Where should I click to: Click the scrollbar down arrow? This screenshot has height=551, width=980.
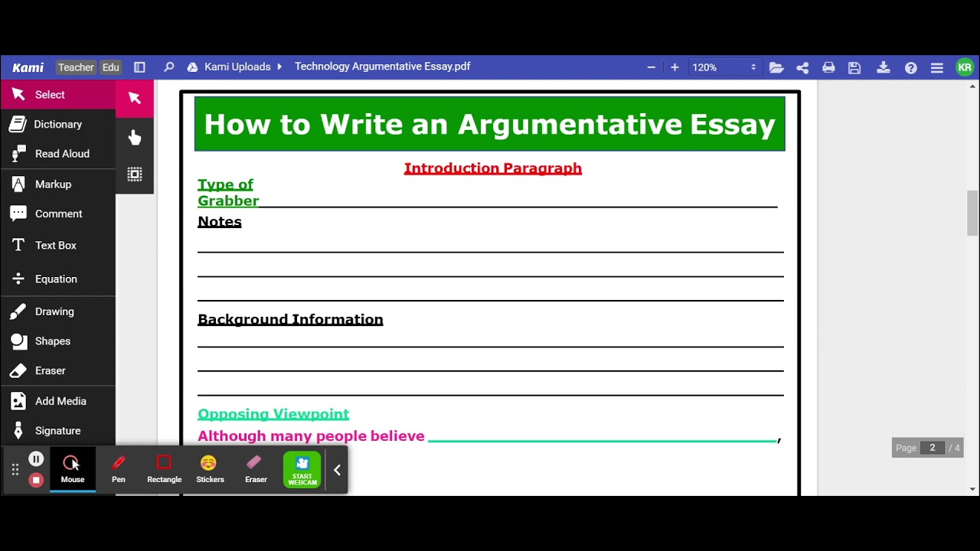[x=972, y=489]
